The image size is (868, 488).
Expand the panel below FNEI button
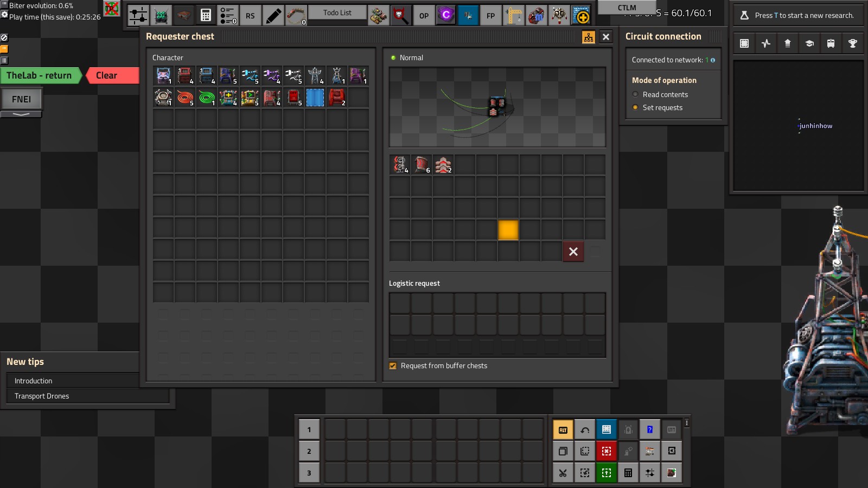tap(21, 114)
